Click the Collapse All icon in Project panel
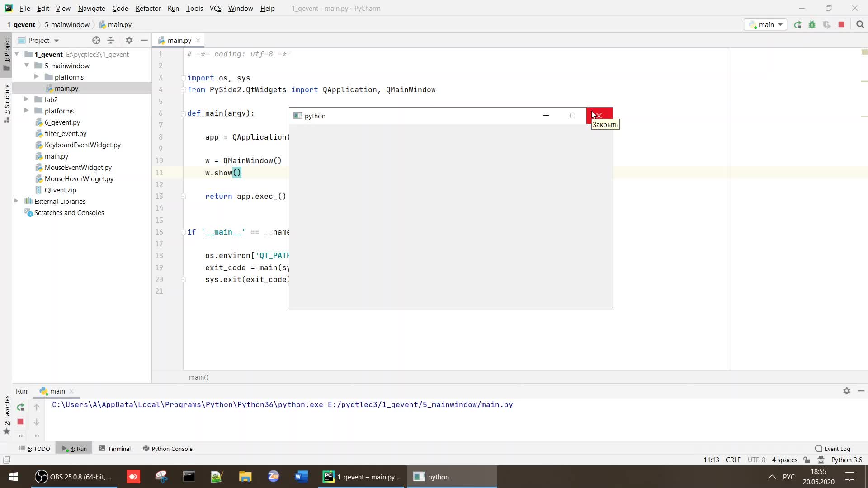The height and width of the screenshot is (488, 868). tap(111, 41)
